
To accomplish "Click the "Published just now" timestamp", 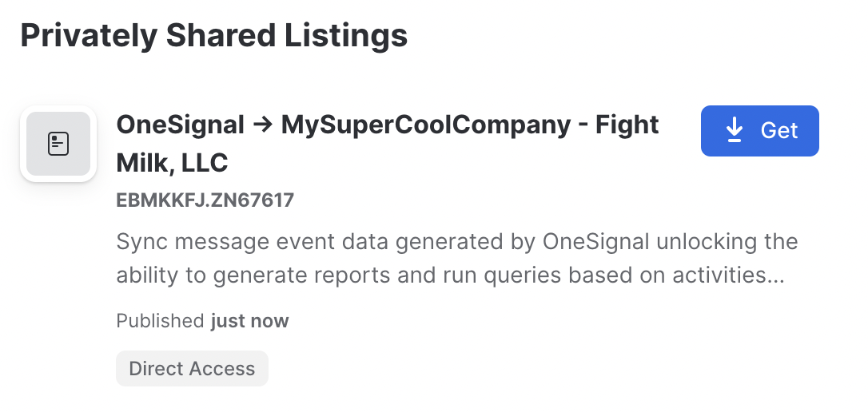I will tap(202, 321).
